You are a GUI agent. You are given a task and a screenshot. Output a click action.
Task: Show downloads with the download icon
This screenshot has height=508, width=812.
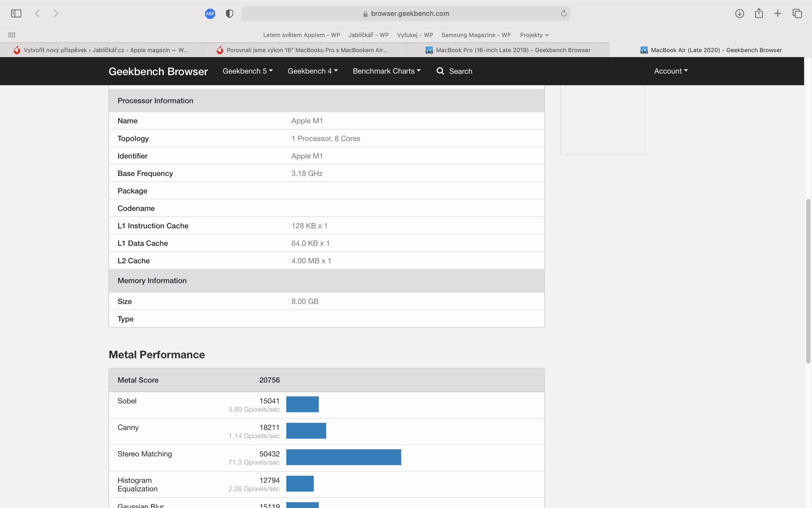point(740,13)
